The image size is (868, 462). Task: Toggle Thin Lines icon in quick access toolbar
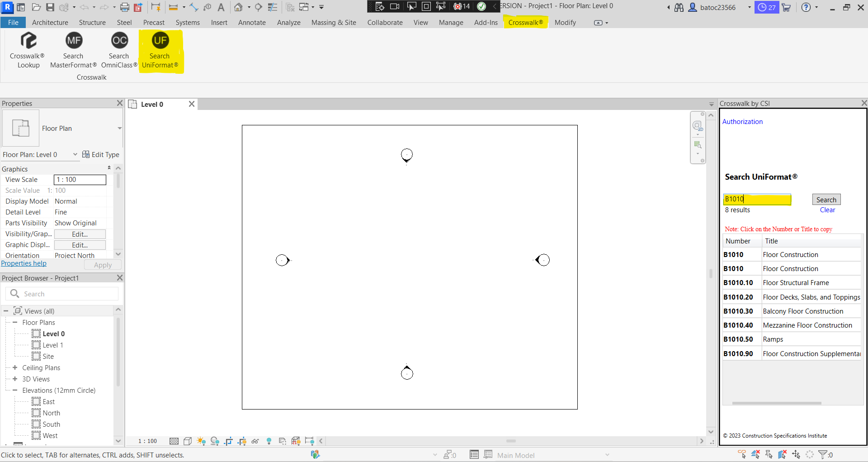point(273,7)
